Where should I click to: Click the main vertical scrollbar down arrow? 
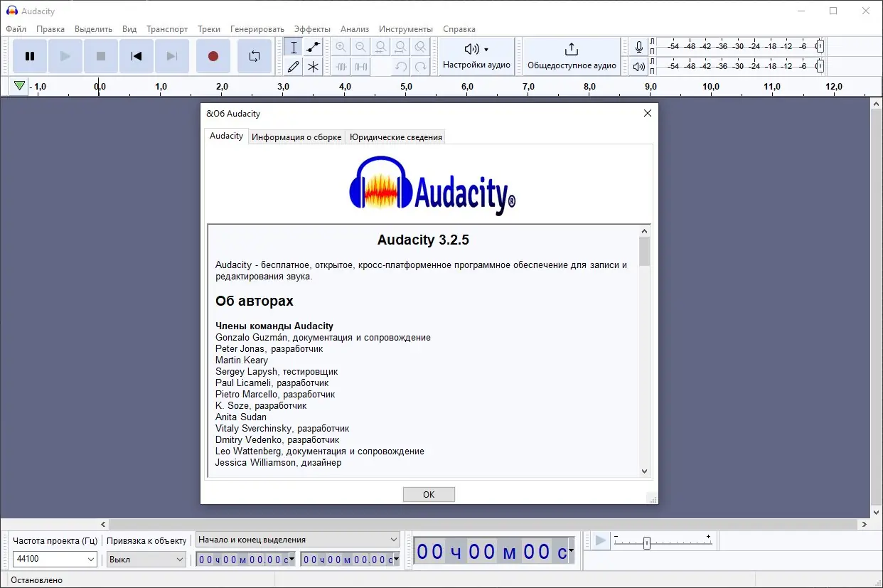(x=876, y=512)
